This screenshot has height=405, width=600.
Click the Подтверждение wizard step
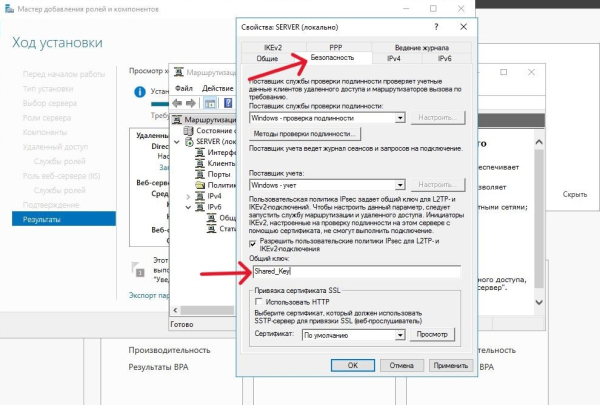pyautogui.click(x=51, y=205)
